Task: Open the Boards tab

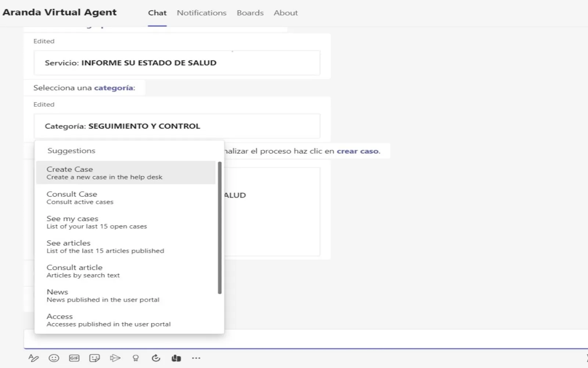Action: [x=250, y=13]
